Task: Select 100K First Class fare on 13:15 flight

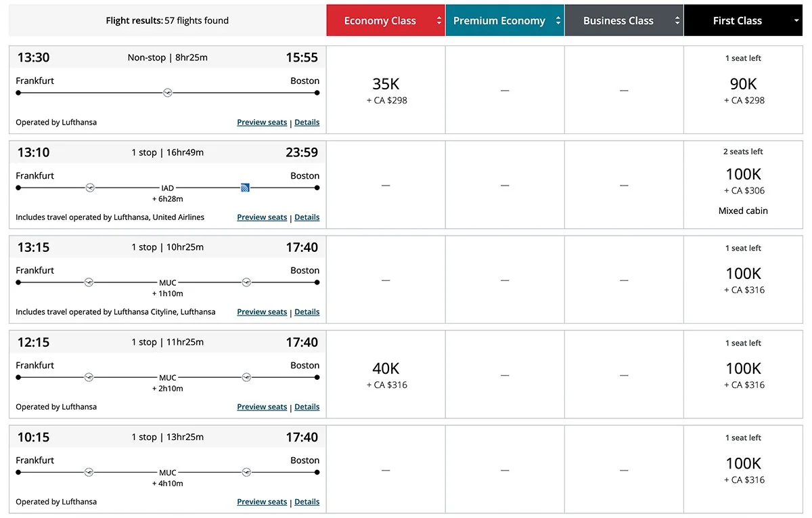Action: pos(743,280)
